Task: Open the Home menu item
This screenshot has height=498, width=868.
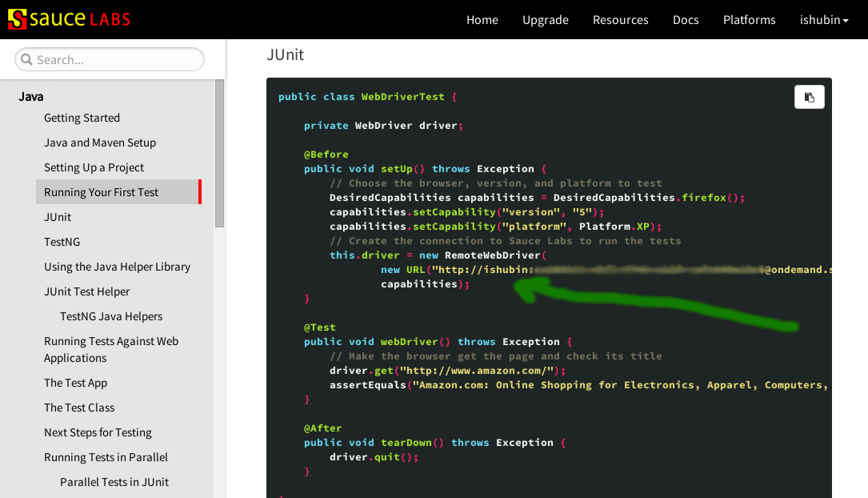Action: 482,19
